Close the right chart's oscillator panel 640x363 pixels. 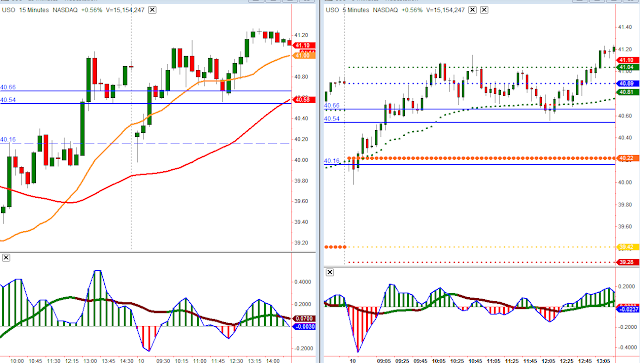(330, 272)
